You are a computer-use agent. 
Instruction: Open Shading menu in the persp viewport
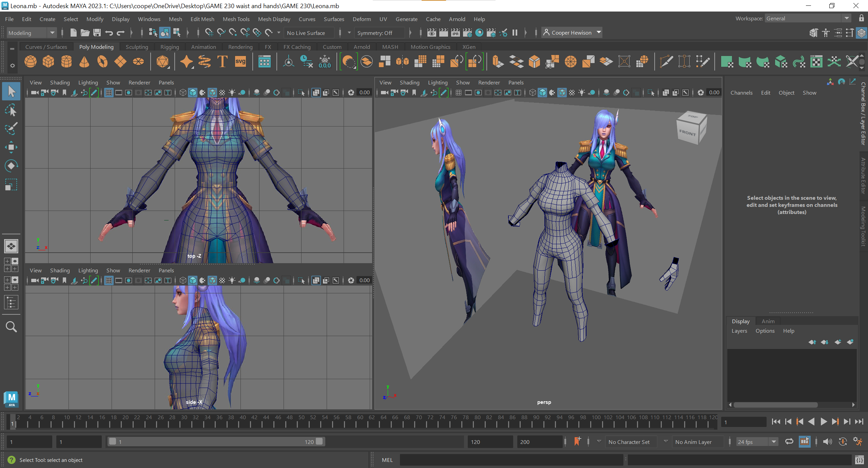[x=409, y=82]
